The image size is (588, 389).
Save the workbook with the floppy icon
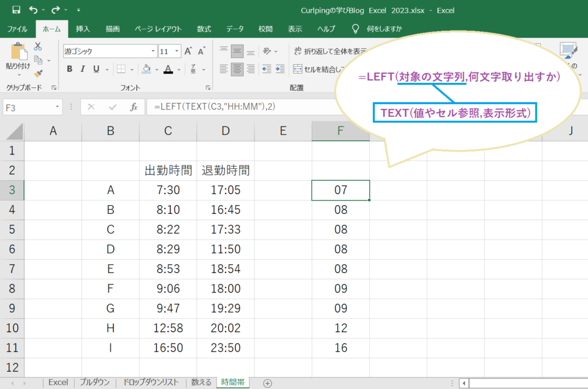16,10
